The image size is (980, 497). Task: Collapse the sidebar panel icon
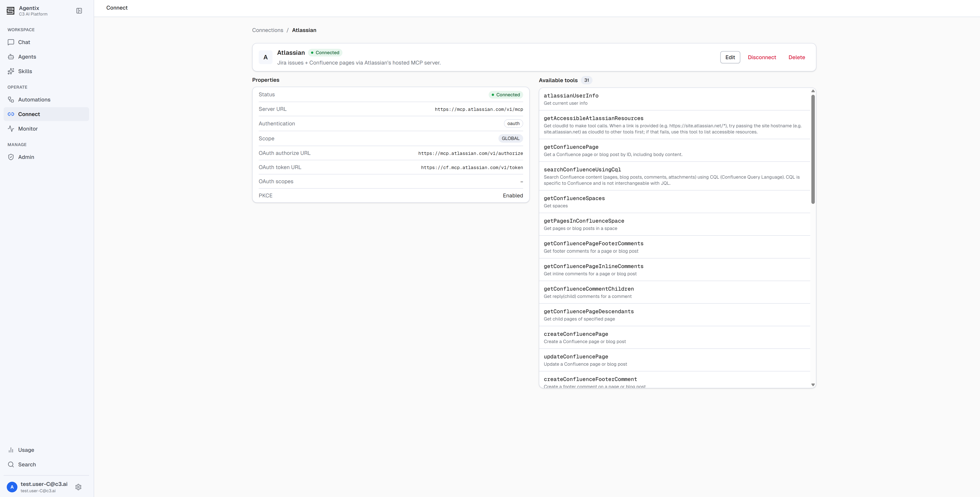click(79, 11)
